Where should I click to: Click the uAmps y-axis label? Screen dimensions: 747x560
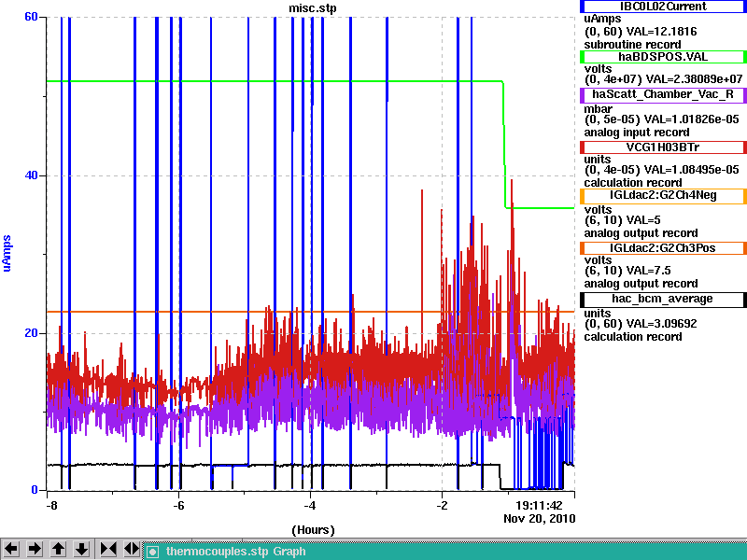[x=7, y=253]
